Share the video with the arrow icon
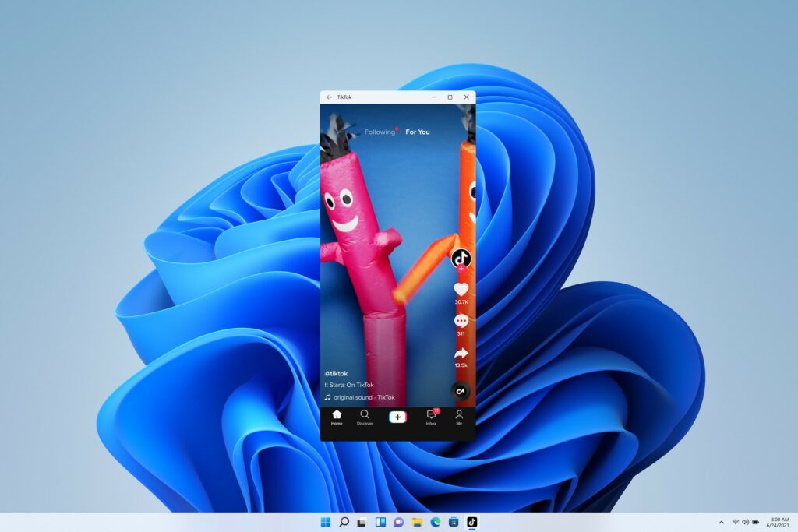 (461, 353)
